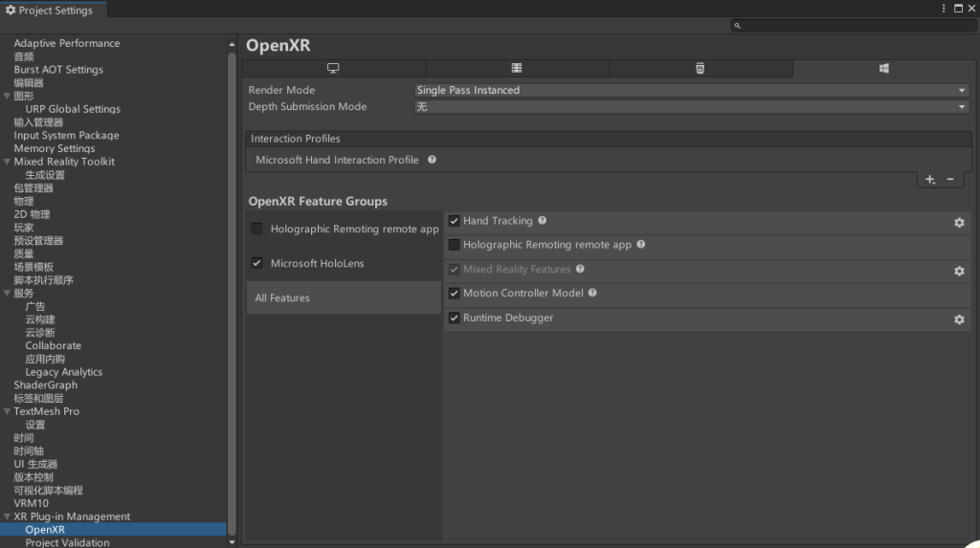980x548 pixels.
Task: Open 音频 settings
Action: click(24, 56)
